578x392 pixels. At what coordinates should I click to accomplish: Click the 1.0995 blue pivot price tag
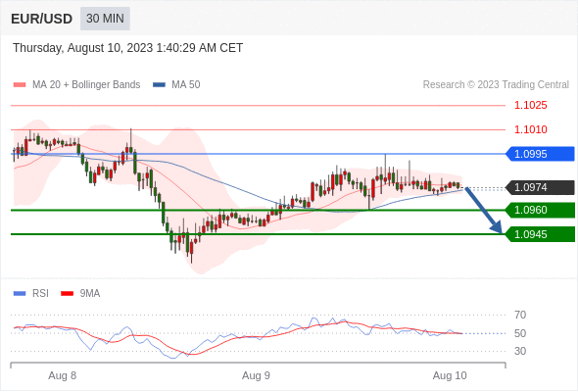point(540,154)
